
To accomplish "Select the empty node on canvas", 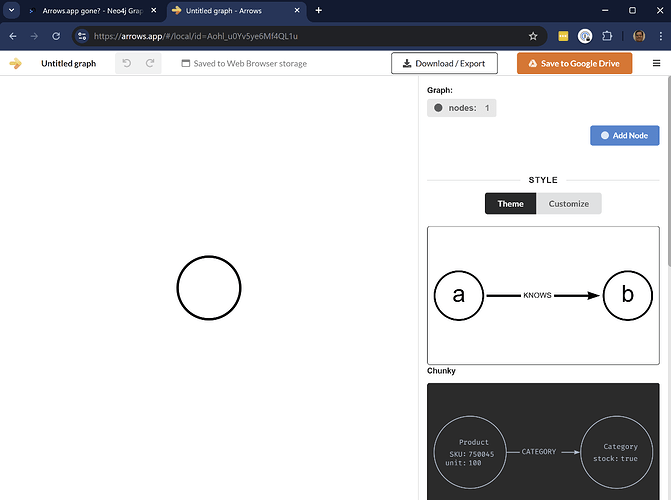I will pos(209,288).
